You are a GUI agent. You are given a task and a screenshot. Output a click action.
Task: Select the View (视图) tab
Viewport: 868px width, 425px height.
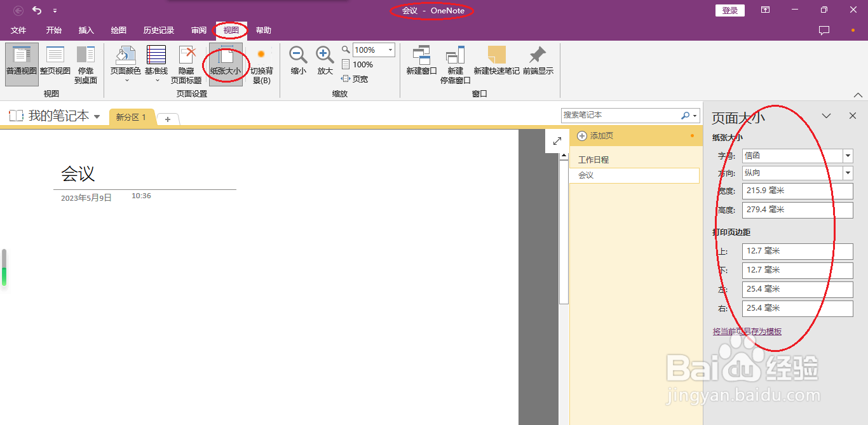click(x=231, y=30)
